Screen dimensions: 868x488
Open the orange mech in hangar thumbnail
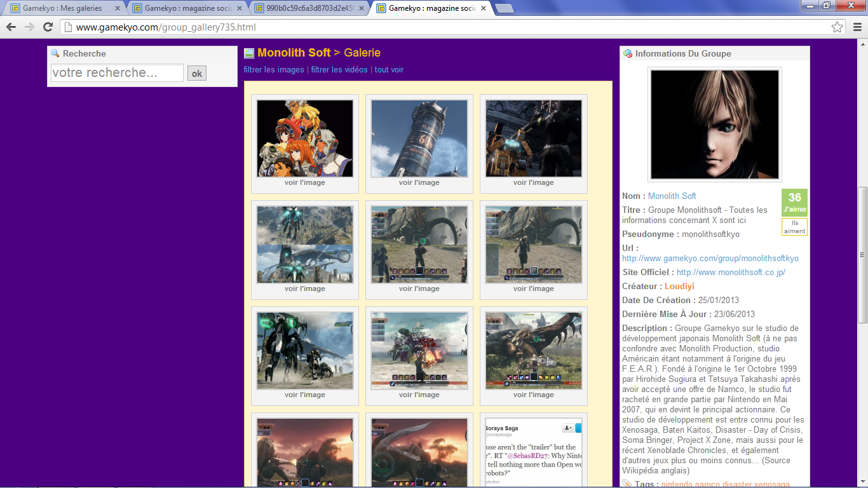coord(534,139)
